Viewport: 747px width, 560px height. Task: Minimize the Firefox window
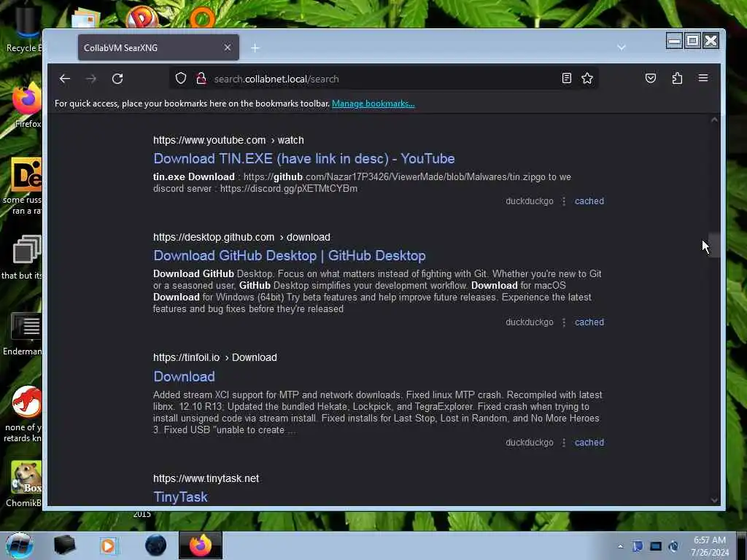(674, 41)
